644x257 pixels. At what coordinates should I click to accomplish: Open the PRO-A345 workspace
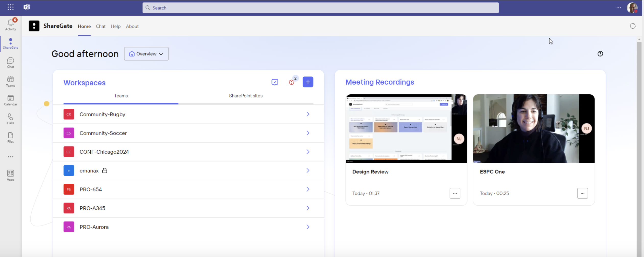[x=188, y=208]
